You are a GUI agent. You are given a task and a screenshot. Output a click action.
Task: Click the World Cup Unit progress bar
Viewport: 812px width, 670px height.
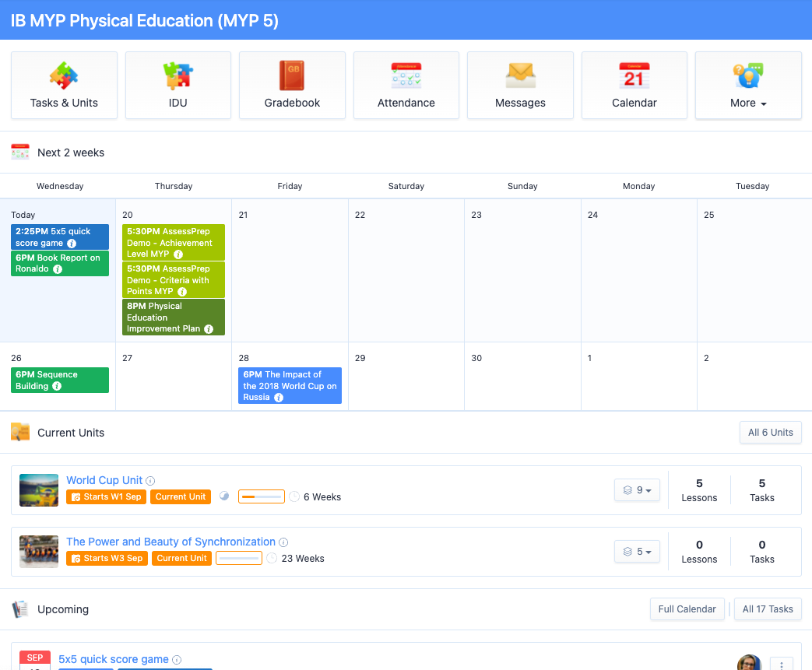tap(261, 496)
